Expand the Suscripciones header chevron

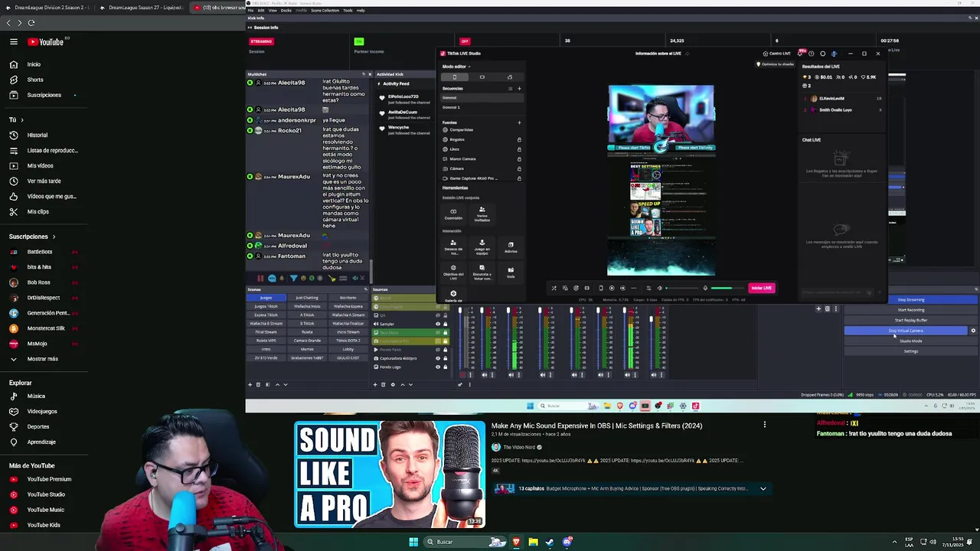pyautogui.click(x=54, y=236)
